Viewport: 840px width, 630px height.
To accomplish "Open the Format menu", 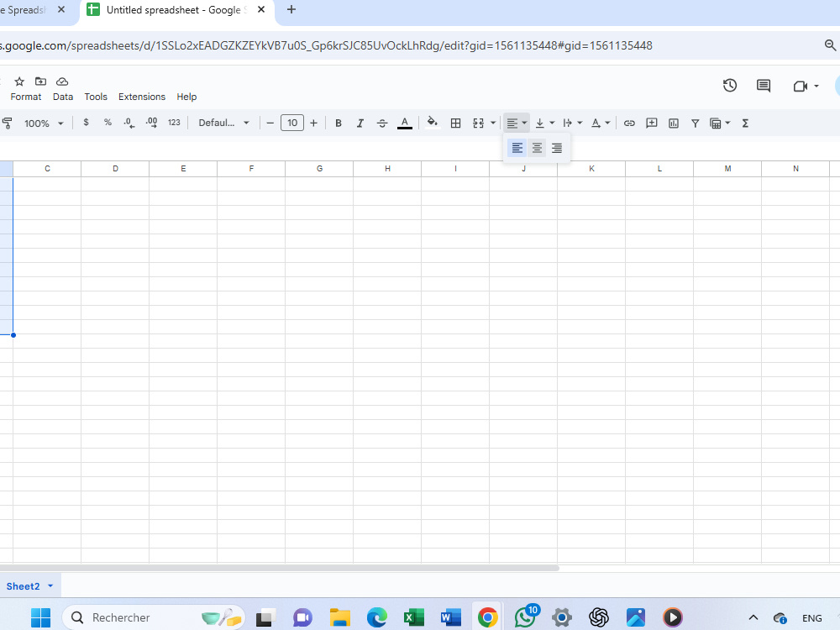I will click(x=26, y=97).
